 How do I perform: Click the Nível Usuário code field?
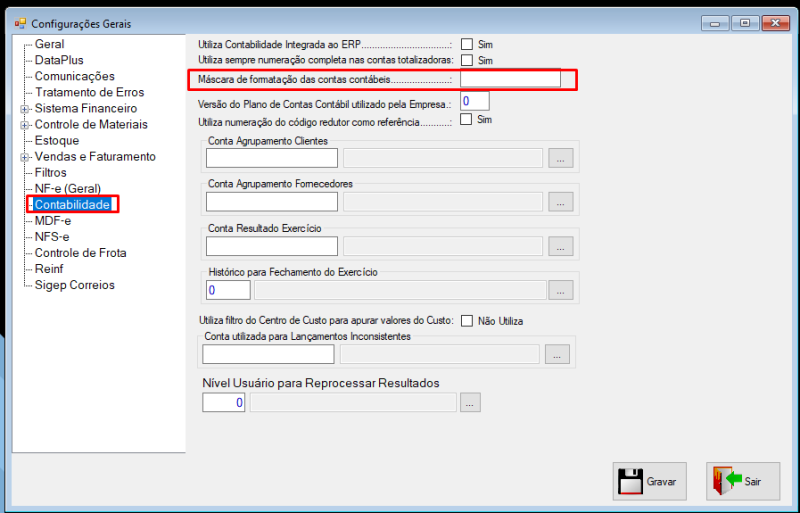pyautogui.click(x=223, y=402)
